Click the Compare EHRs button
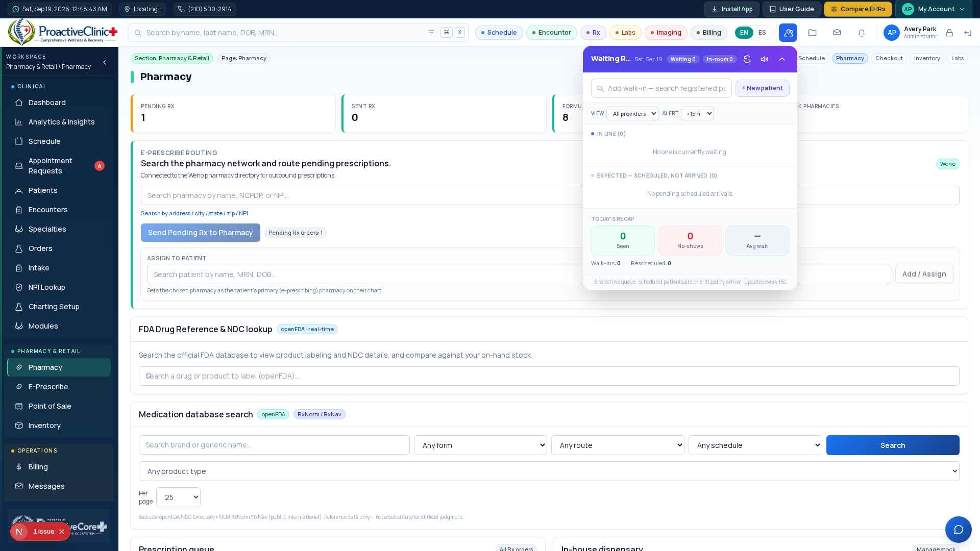 tap(858, 9)
